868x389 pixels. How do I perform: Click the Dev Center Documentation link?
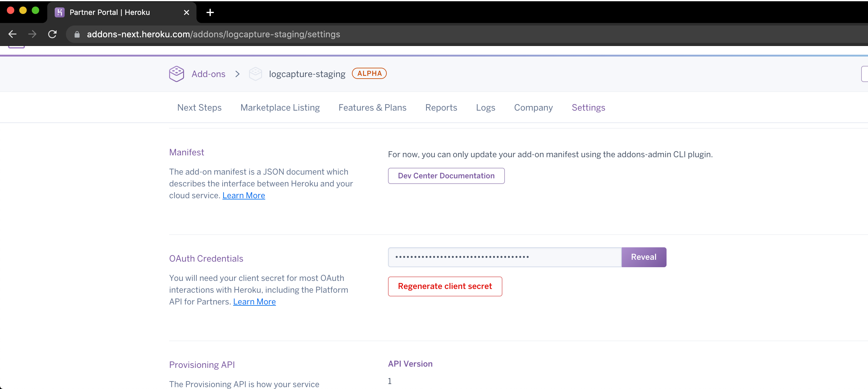tap(446, 176)
